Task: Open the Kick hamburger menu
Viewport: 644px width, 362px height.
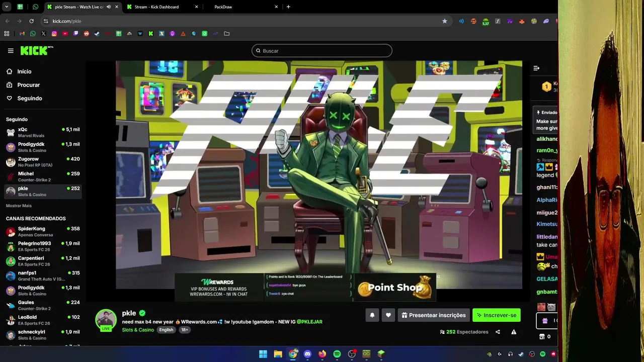Action: point(11,51)
